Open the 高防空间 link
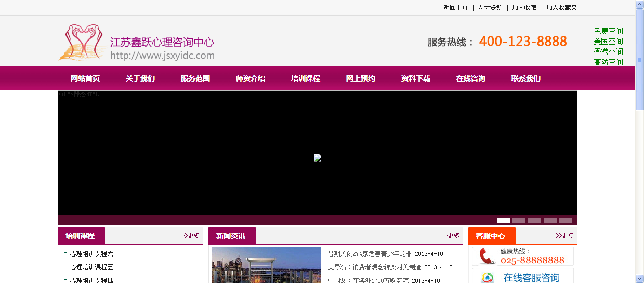Image resolution: width=644 pixels, height=283 pixels. coord(608,62)
